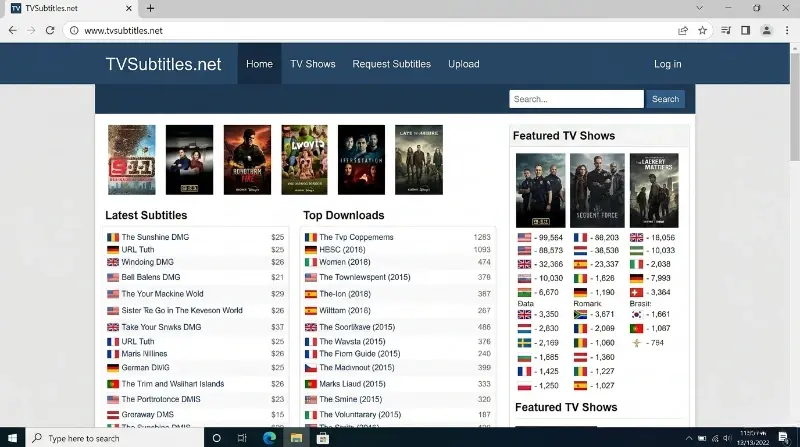
Task: Click the blue Search button
Action: click(665, 99)
